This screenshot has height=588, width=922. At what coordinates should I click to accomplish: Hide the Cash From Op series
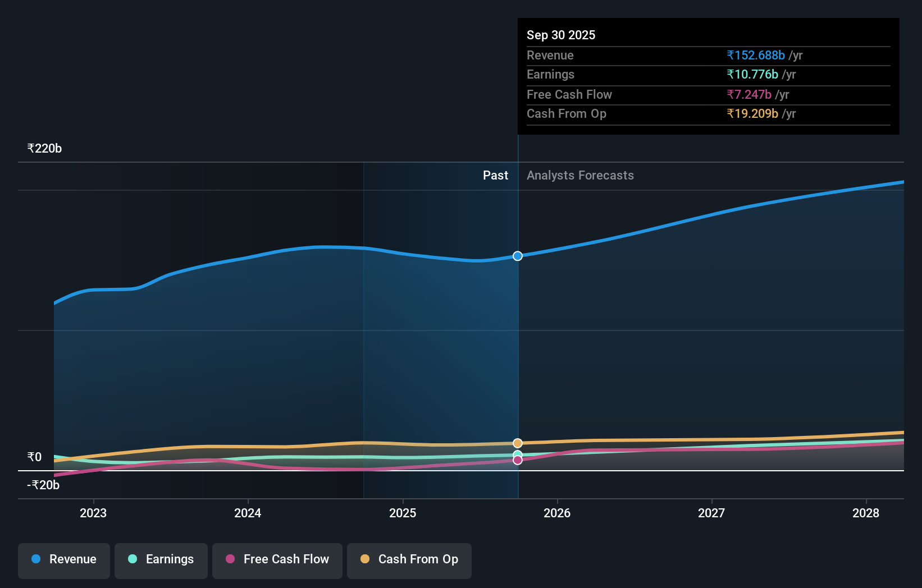[409, 559]
